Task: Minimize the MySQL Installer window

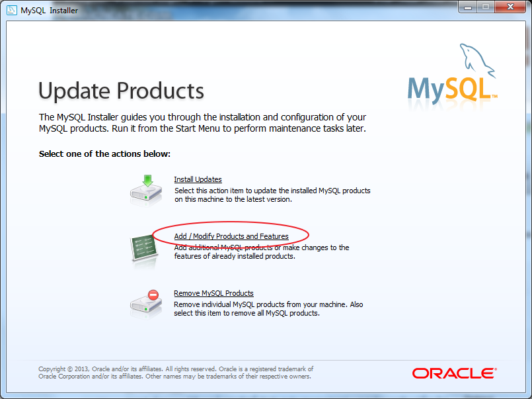Action: pyautogui.click(x=467, y=7)
